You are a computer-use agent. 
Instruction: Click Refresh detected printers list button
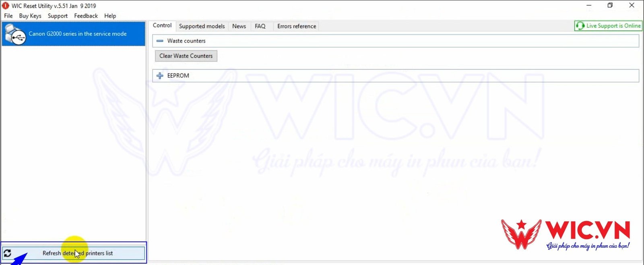click(77, 253)
